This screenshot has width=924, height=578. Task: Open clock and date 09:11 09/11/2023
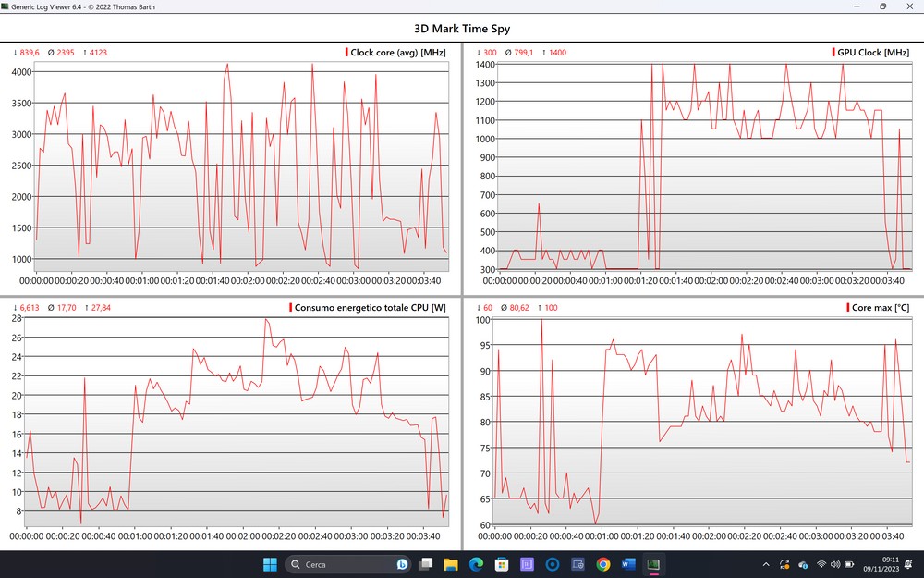(x=881, y=564)
